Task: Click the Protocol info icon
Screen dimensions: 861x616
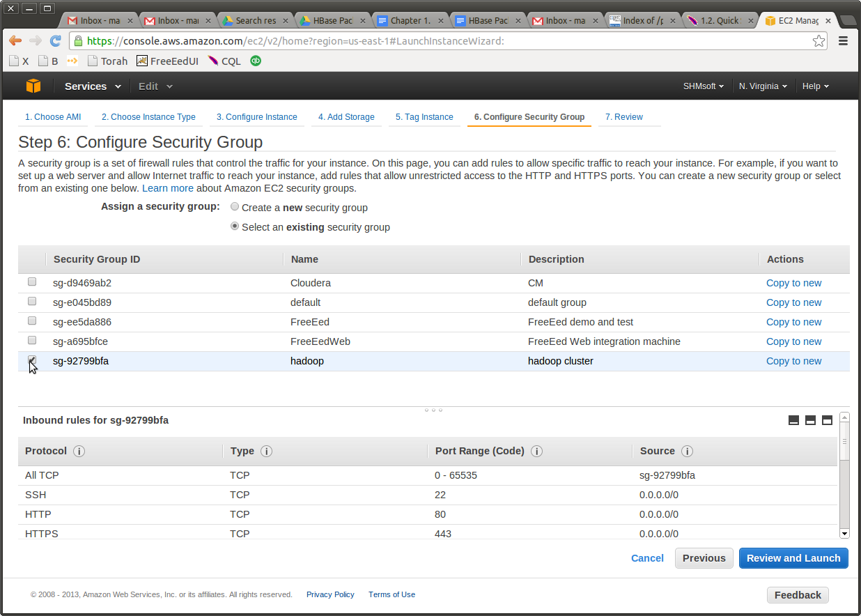Action: [79, 451]
